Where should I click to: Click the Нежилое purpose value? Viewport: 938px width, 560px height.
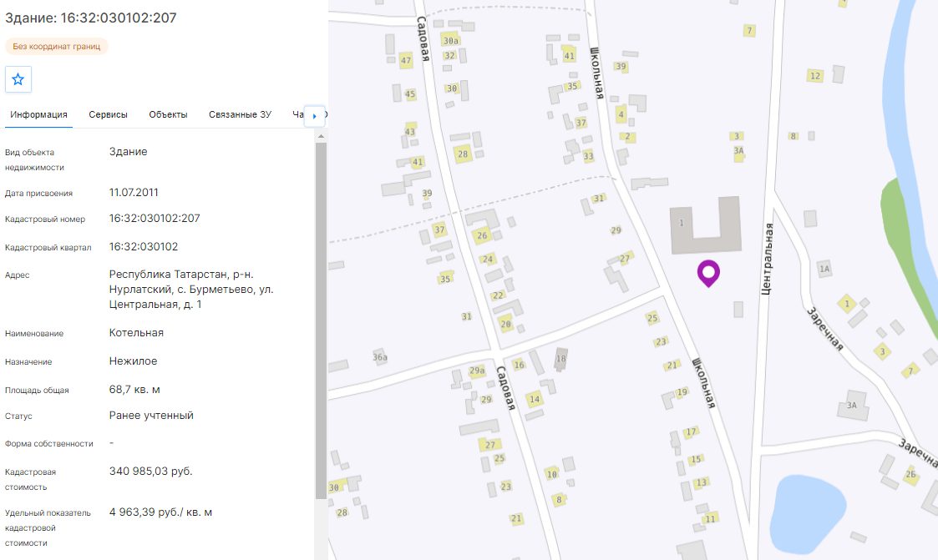[x=133, y=361]
